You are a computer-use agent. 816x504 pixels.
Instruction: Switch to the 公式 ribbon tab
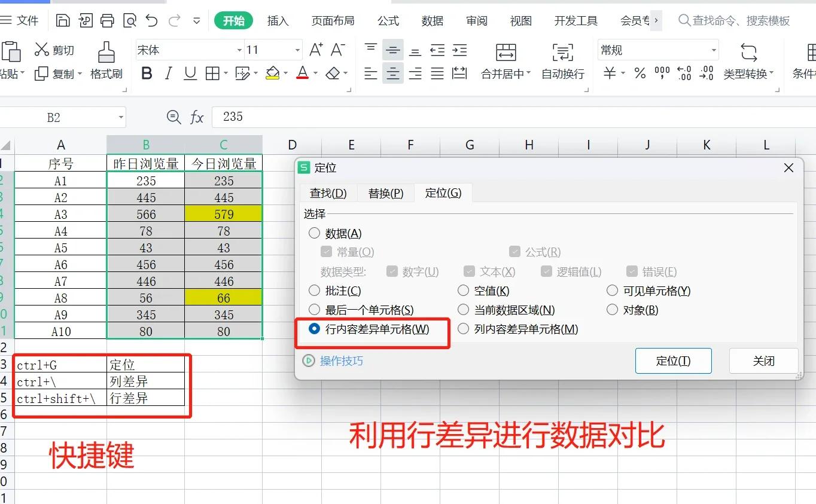388,21
